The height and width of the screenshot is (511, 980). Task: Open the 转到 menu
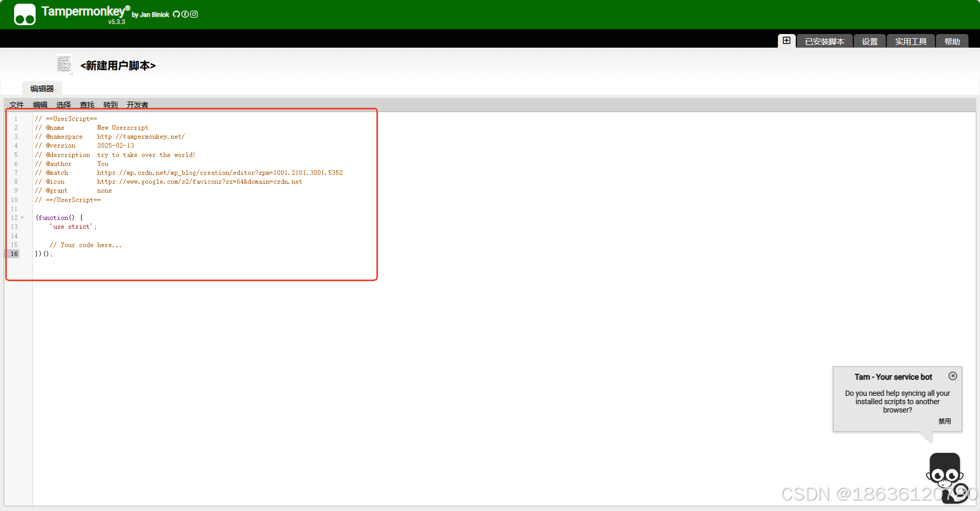click(x=110, y=105)
